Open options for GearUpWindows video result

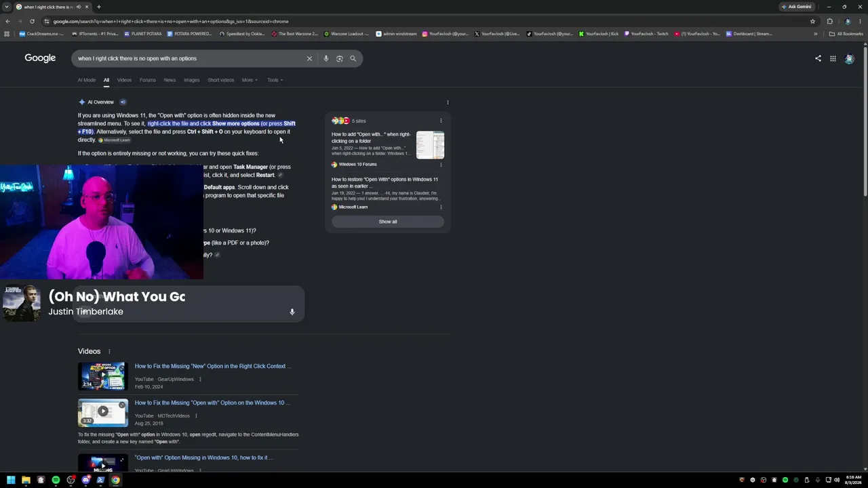pos(200,379)
